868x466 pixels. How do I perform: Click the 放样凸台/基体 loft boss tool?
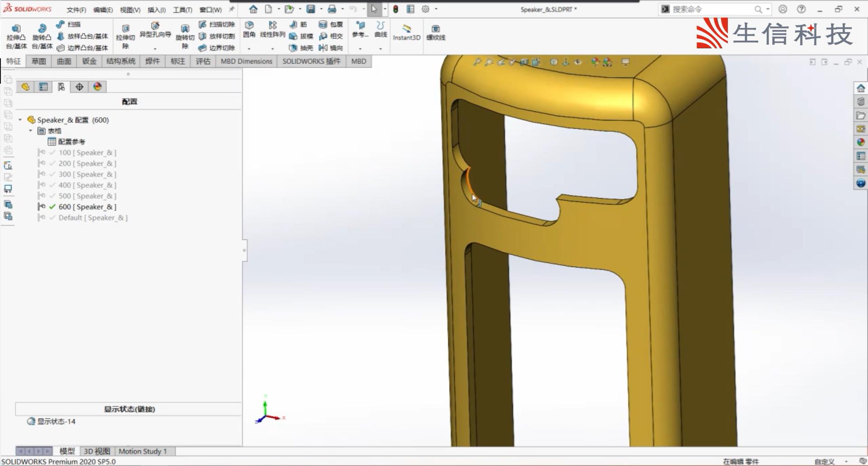pos(83,36)
